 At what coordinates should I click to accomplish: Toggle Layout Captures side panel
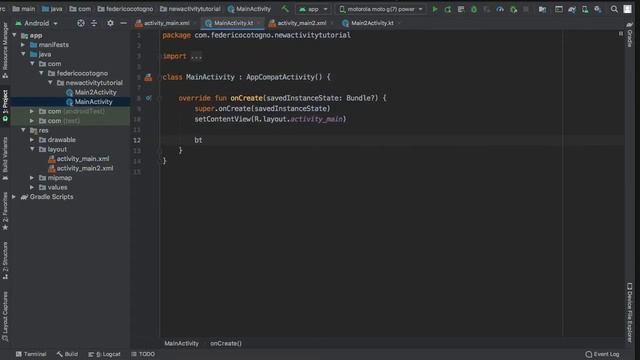[x=5, y=316]
